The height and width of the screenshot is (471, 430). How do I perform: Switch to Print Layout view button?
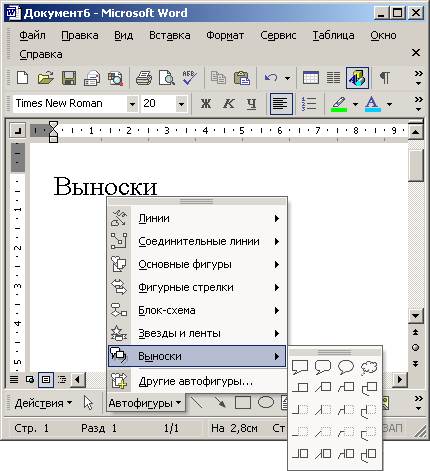46,380
